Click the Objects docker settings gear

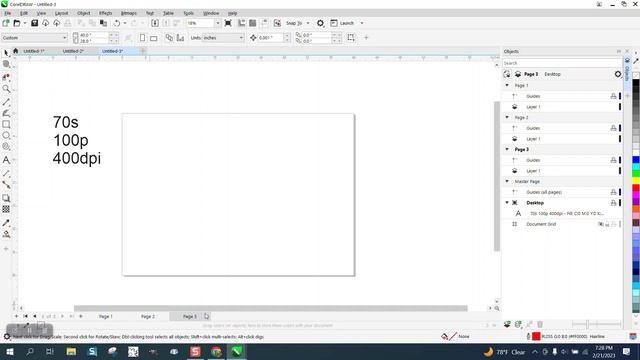tap(618, 74)
